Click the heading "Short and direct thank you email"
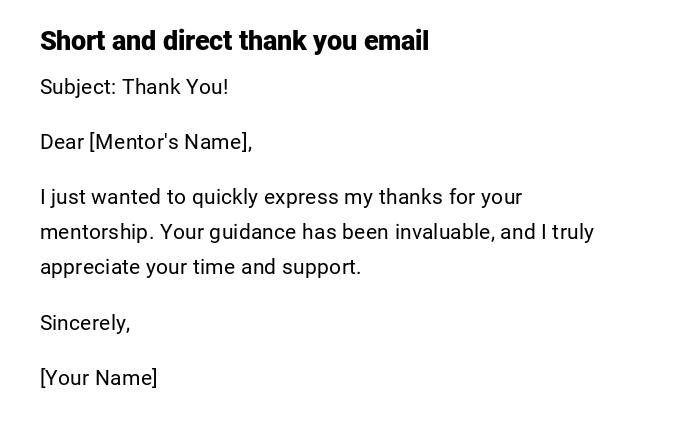 (x=234, y=41)
